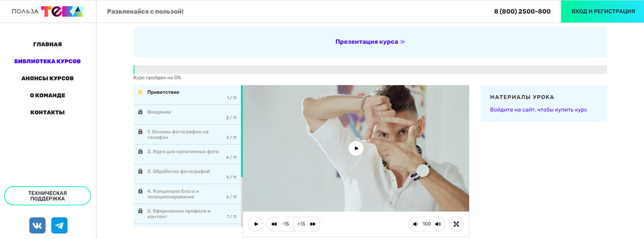Screen dimensions: 644x239
Task: Open Анонсы курсов menu item
Action: pyautogui.click(x=48, y=79)
